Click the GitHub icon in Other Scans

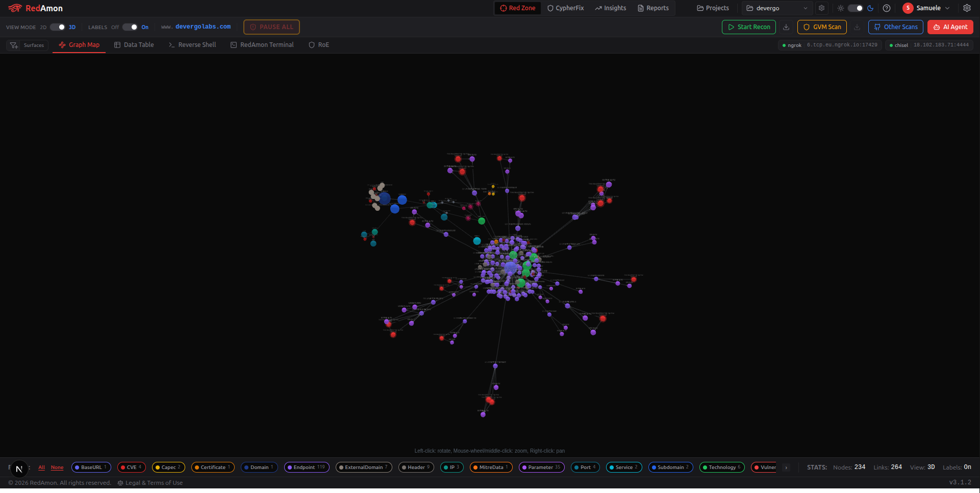[x=877, y=27]
